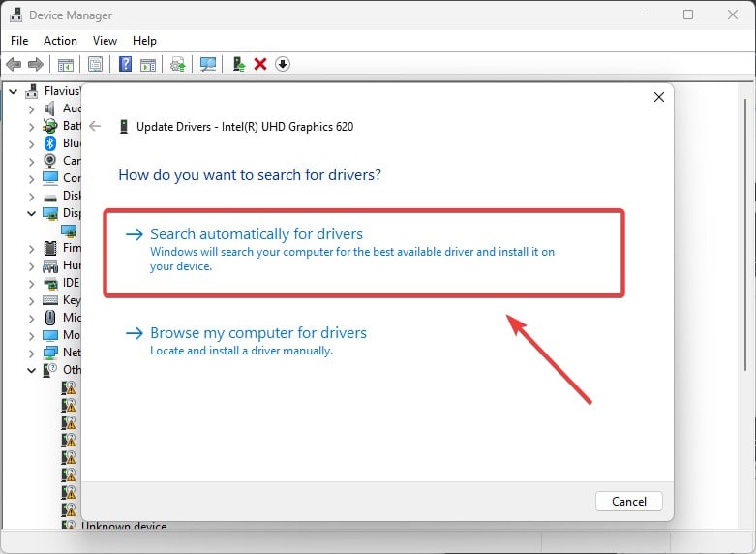Viewport: 756px width, 554px height.
Task: Select the Computer category monitor icon
Action: 50,178
